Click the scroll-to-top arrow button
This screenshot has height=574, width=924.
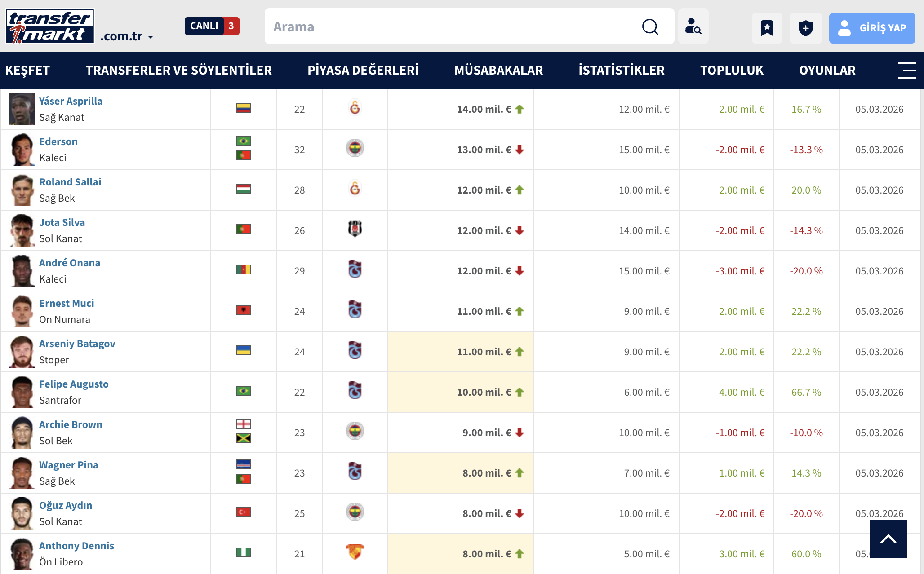[888, 539]
